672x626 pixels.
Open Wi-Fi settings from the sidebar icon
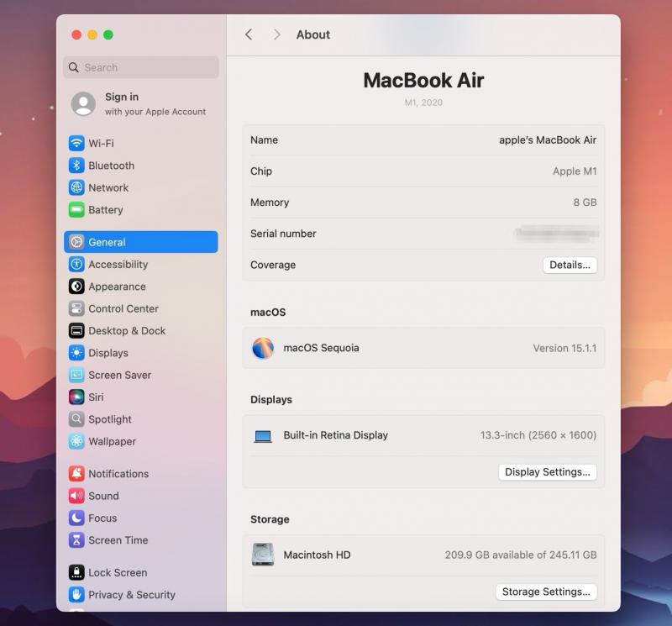(76, 144)
